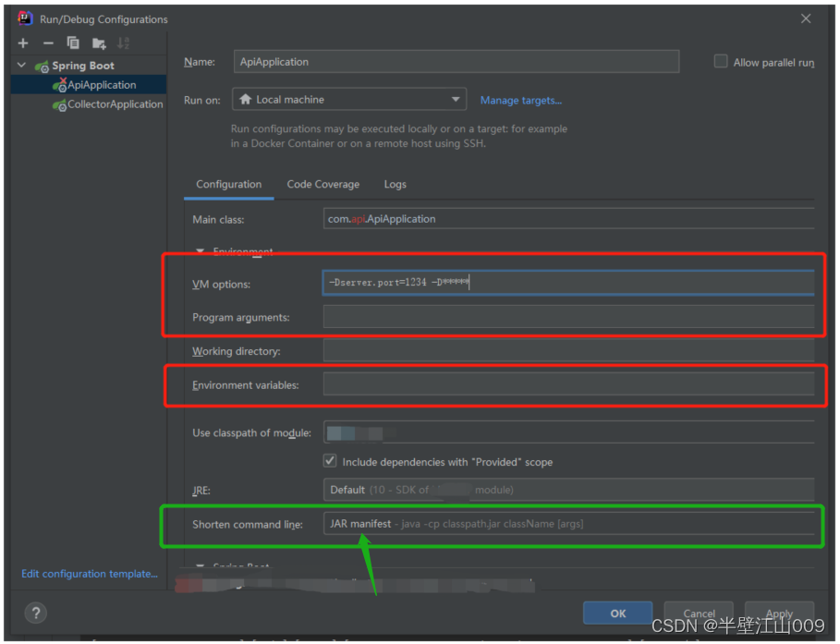
Task: Switch to the Logs tab
Action: point(395,184)
